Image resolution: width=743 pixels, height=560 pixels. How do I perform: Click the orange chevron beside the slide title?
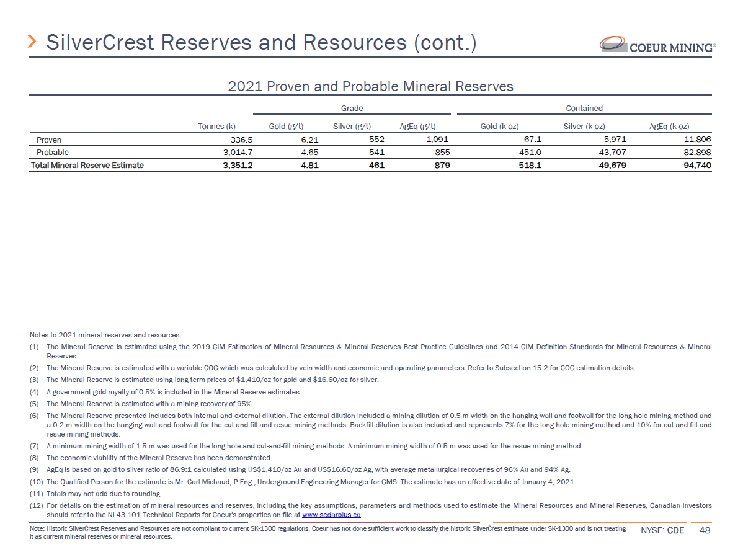click(32, 42)
